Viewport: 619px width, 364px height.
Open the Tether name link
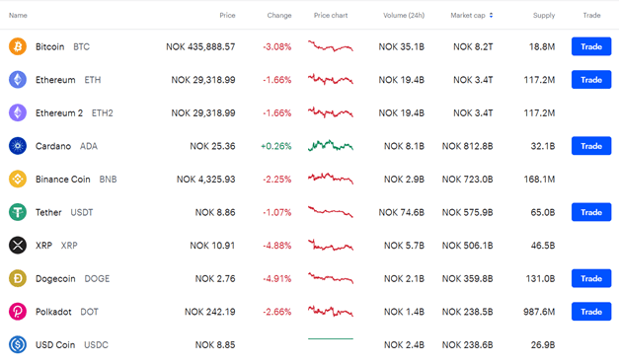(48, 212)
